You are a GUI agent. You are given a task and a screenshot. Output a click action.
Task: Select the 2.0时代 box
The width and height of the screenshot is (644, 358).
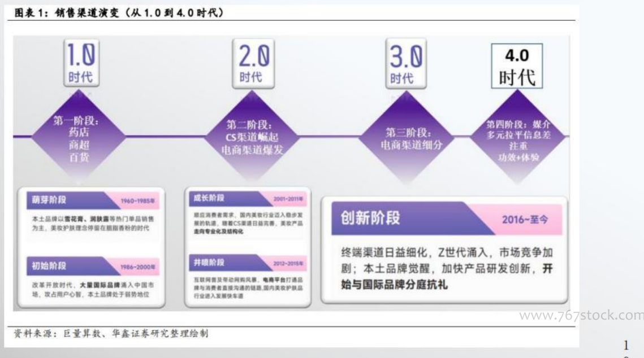(251, 65)
